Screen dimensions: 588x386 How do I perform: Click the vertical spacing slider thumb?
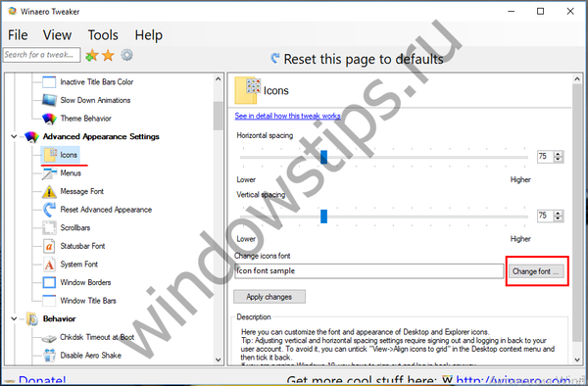[x=324, y=217]
